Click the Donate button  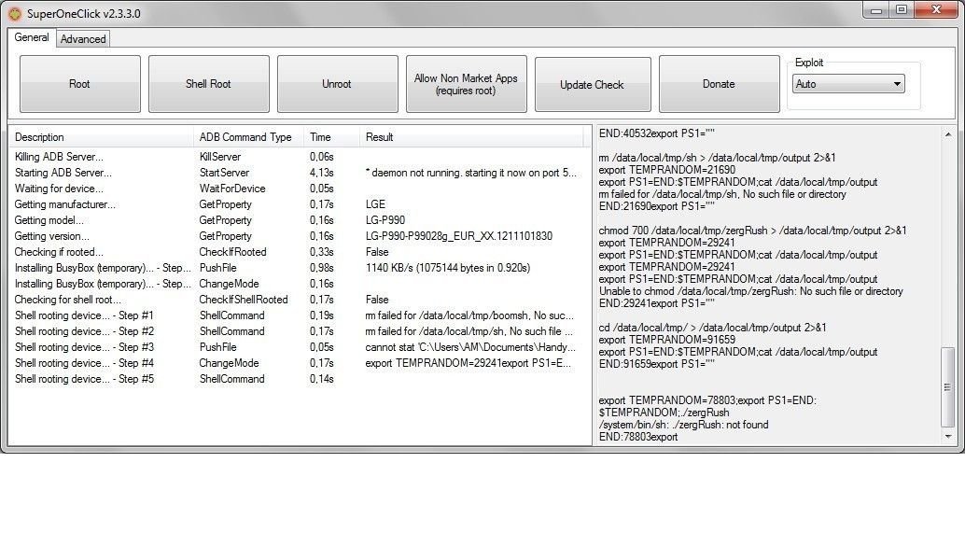(x=719, y=84)
